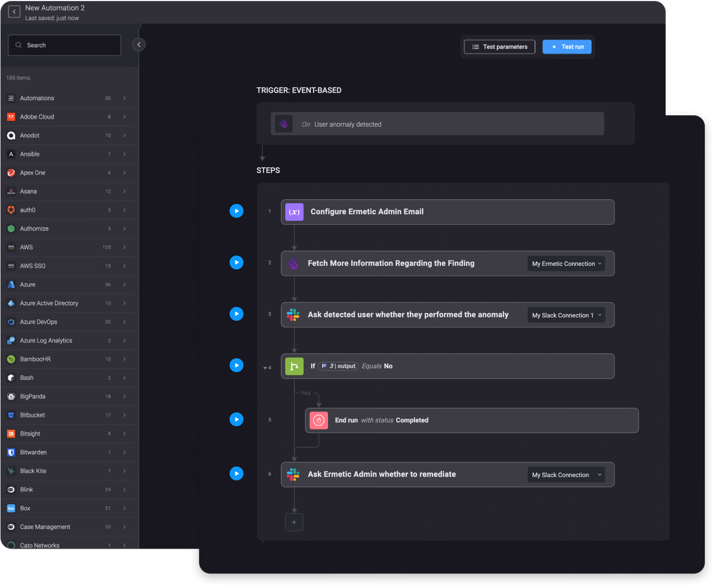Expand the Adobe Cloud category chevron
The width and height of the screenshot is (716, 588).
125,117
